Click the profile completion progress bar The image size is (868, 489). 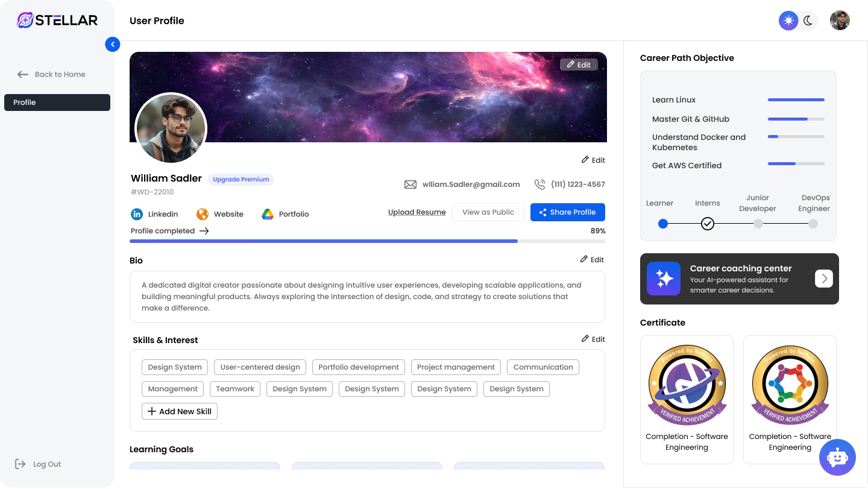click(x=367, y=241)
